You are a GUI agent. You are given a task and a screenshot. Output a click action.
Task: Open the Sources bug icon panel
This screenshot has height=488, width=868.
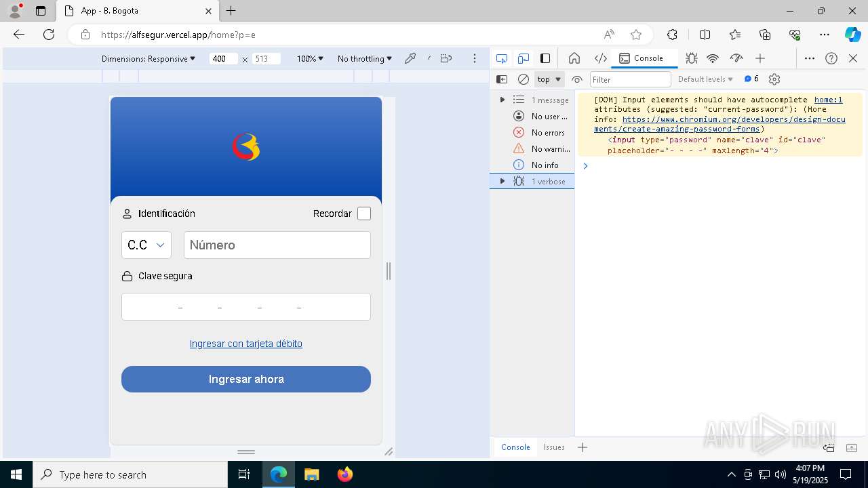(x=691, y=58)
